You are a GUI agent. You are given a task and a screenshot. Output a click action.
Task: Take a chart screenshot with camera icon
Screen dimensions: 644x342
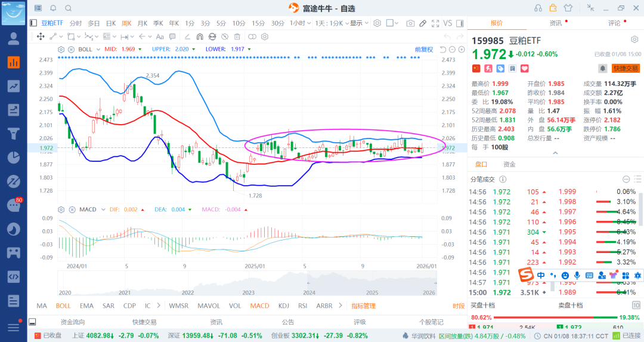410,23
